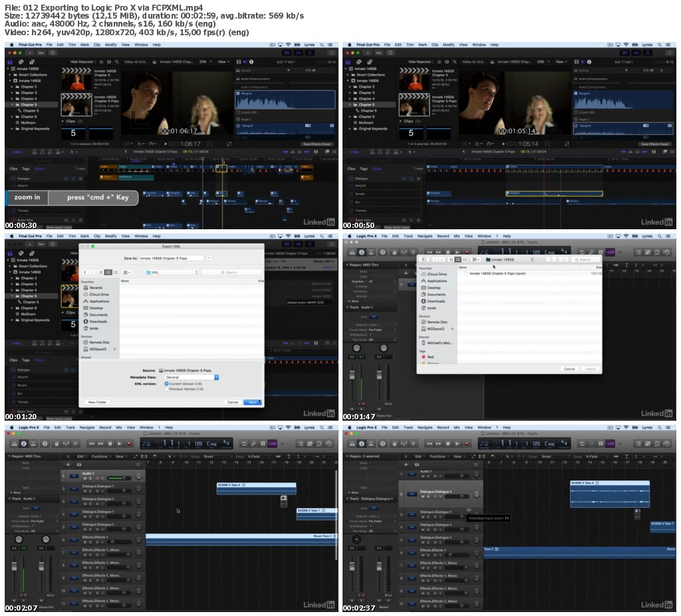Solo the Audio 1 track, 00:02:07 frame

(x=90, y=478)
